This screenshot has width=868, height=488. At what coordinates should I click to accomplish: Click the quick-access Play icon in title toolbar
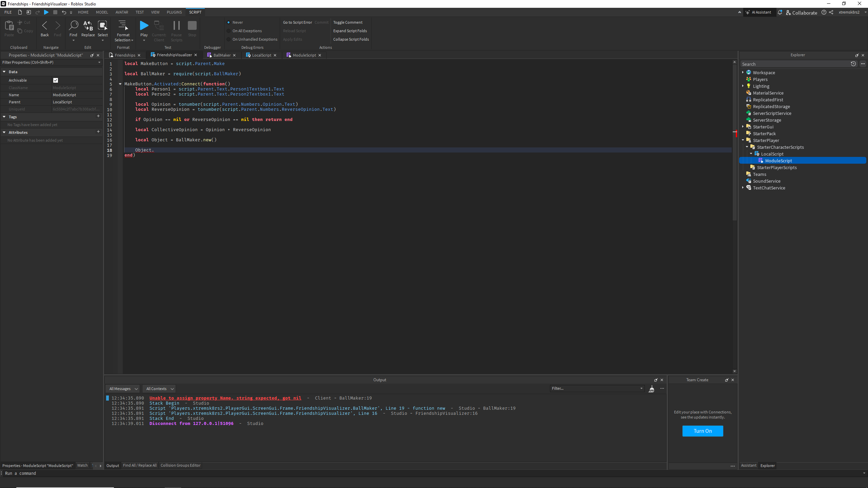46,12
